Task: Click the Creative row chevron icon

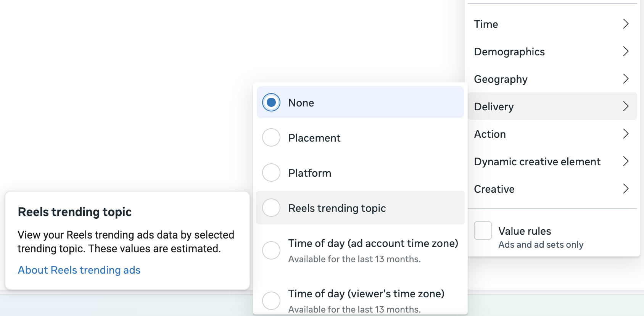Action: click(x=625, y=189)
